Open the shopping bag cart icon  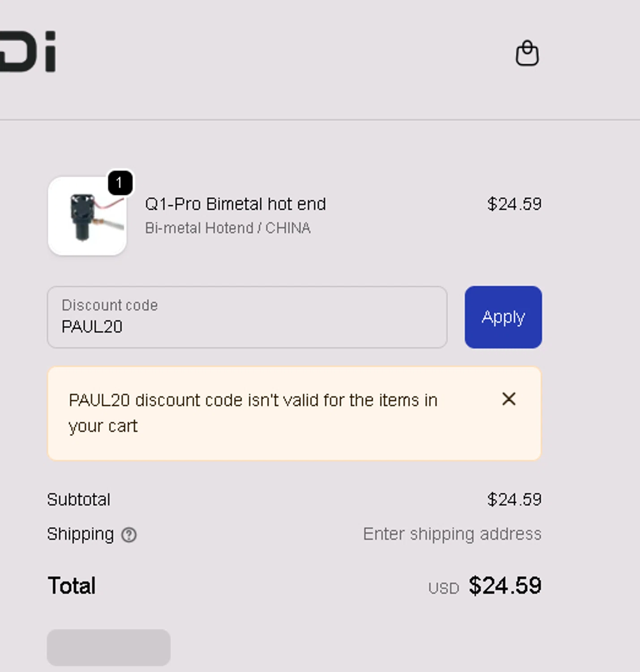pyautogui.click(x=527, y=53)
